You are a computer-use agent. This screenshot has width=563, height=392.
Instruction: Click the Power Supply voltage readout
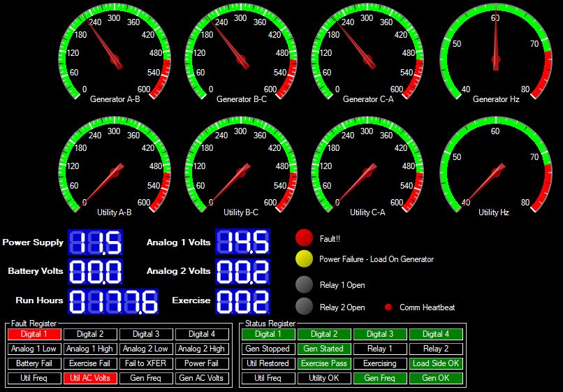[x=95, y=242]
